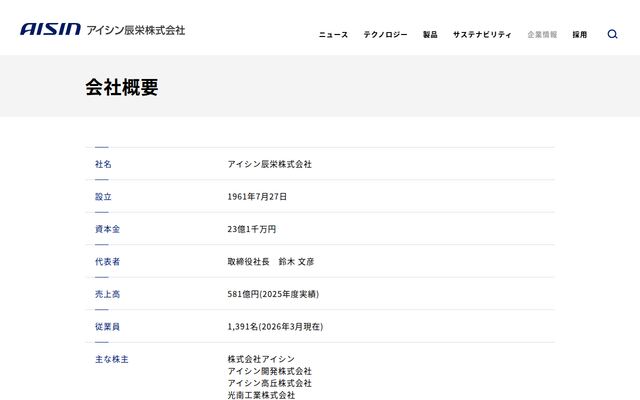Select shareholder アイシン開発株式会社
This screenshot has height=400, width=640.
point(269,371)
